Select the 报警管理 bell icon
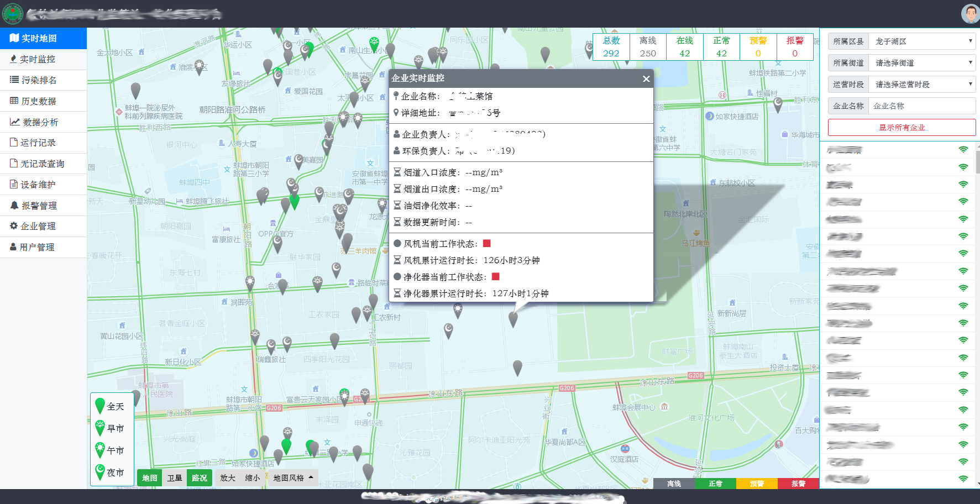 click(14, 205)
